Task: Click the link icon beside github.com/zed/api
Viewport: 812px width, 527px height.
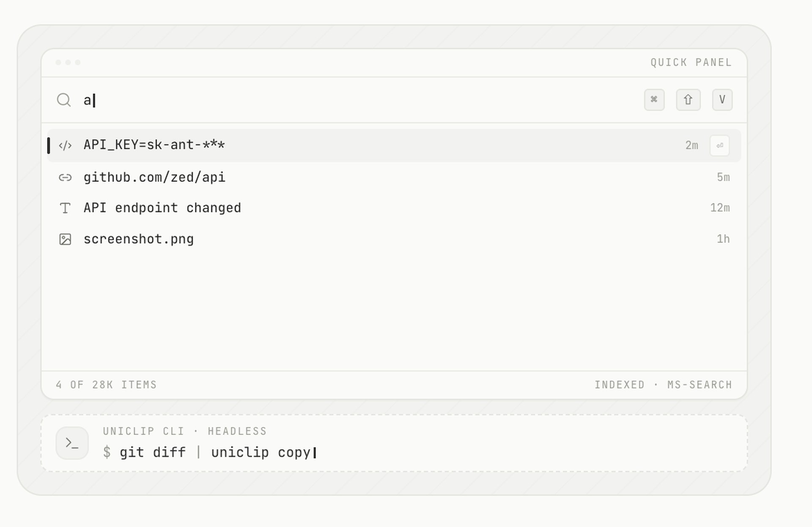Action: (x=65, y=177)
